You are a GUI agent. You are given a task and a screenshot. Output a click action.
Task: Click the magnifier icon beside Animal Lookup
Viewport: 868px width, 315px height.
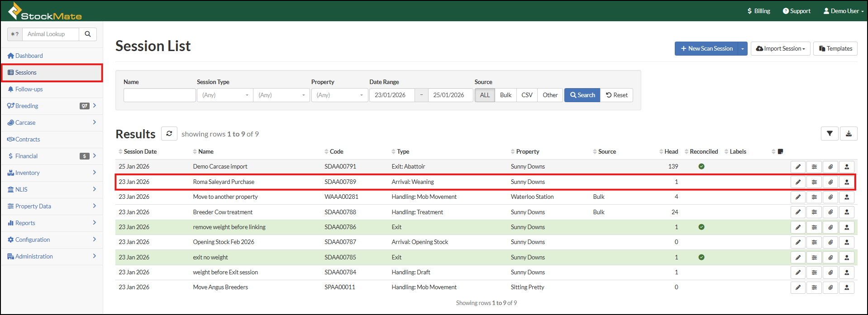click(x=88, y=34)
